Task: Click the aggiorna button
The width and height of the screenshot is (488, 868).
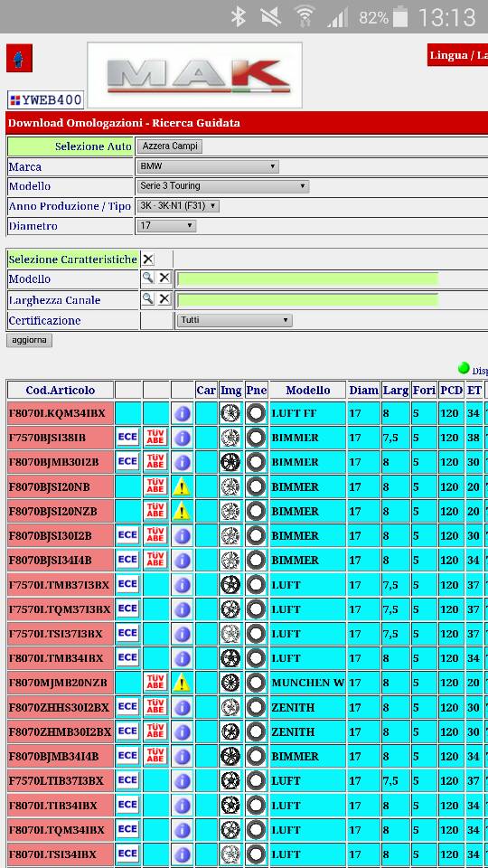Action: coord(29,340)
